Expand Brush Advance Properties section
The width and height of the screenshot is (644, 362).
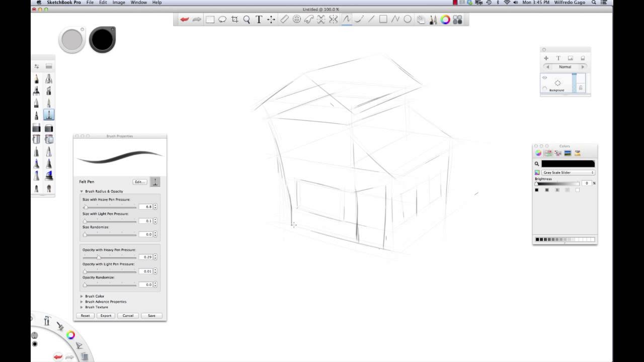click(82, 302)
